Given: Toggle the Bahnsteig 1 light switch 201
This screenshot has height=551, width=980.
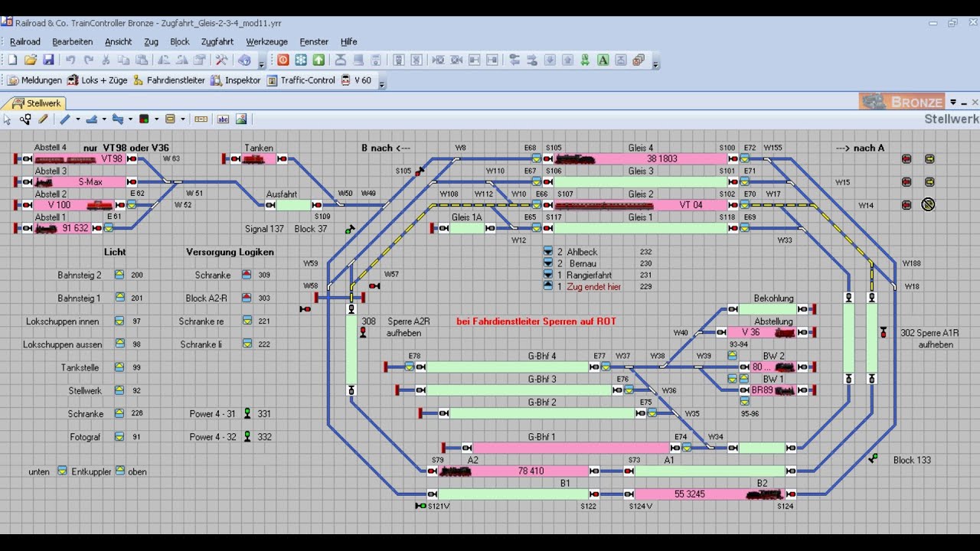Looking at the screenshot, I should (119, 298).
